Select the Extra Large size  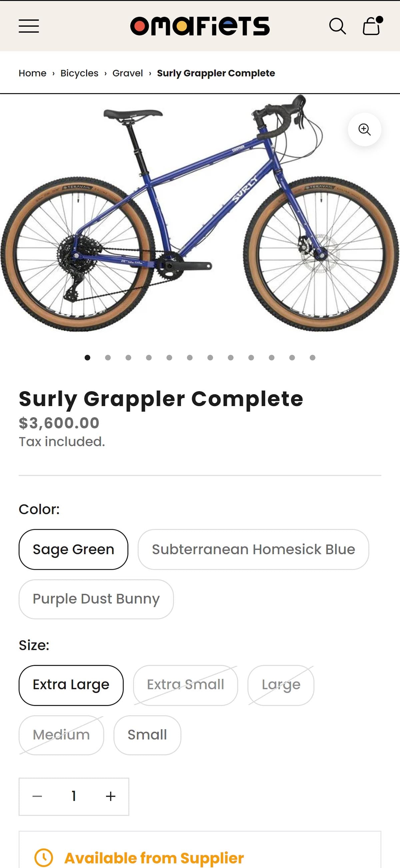coord(71,685)
